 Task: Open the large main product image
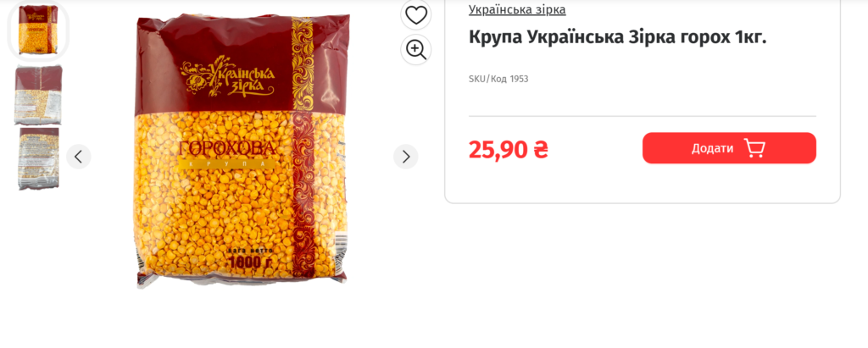click(242, 151)
